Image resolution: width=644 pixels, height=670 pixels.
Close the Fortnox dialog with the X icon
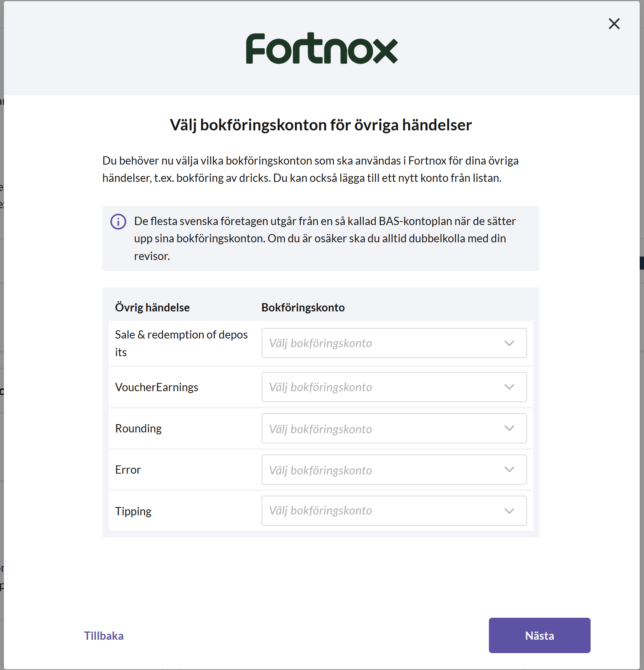point(614,24)
